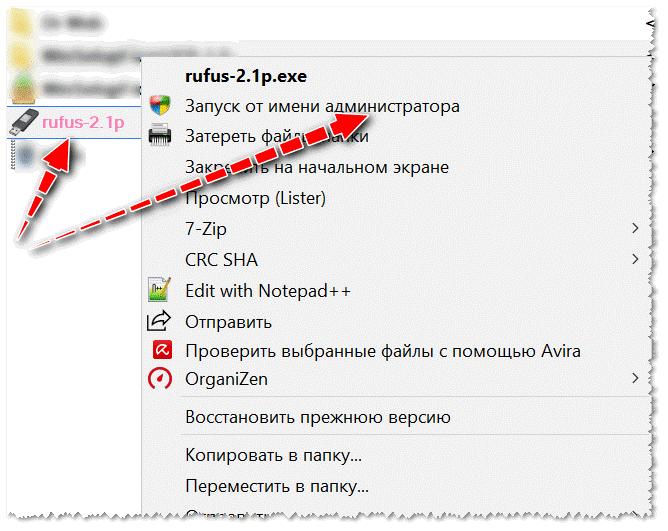This screenshot has width=668, height=531.
Task: Expand the CRC SHA submenu arrow
Action: tap(635, 259)
